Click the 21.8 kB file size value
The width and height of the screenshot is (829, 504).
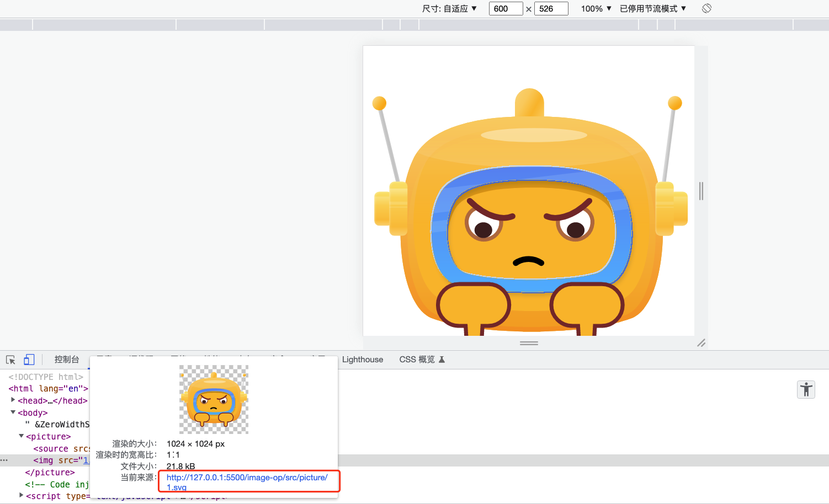pos(180,467)
